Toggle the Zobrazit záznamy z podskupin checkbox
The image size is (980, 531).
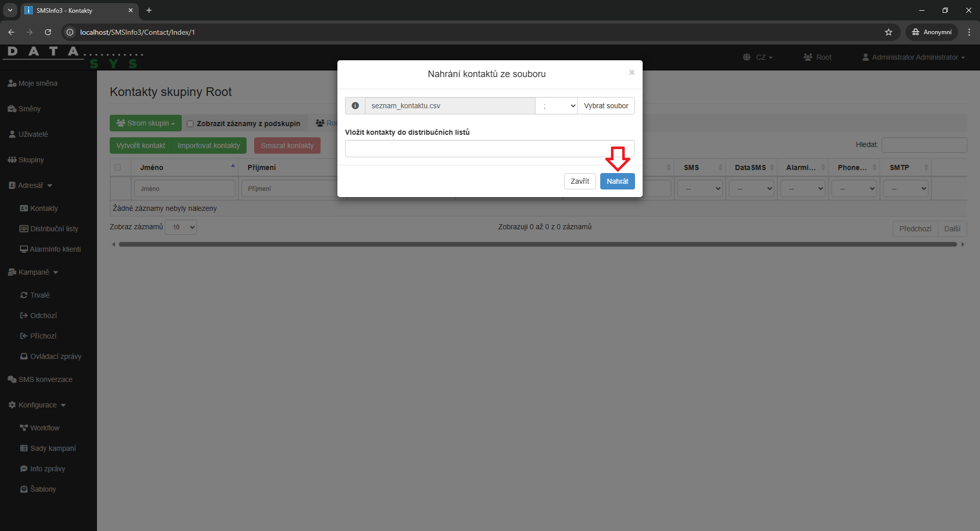coord(190,124)
